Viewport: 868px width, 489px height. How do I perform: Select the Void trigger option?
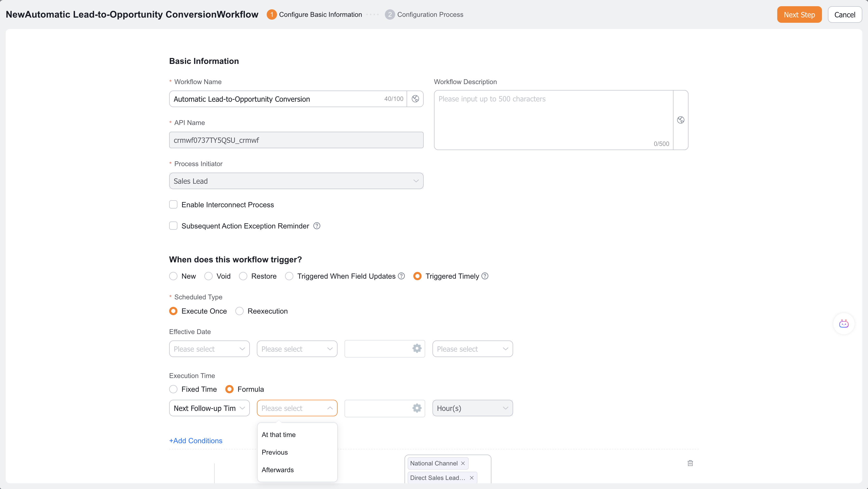(208, 276)
